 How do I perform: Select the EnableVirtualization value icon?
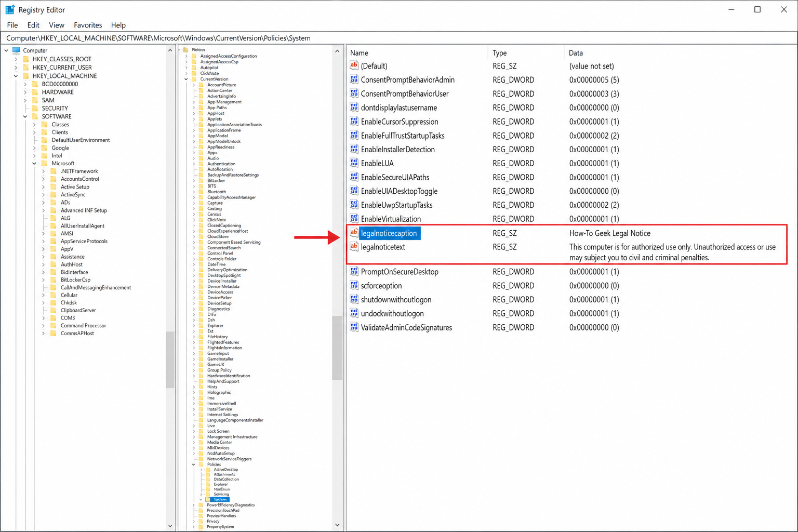[354, 219]
